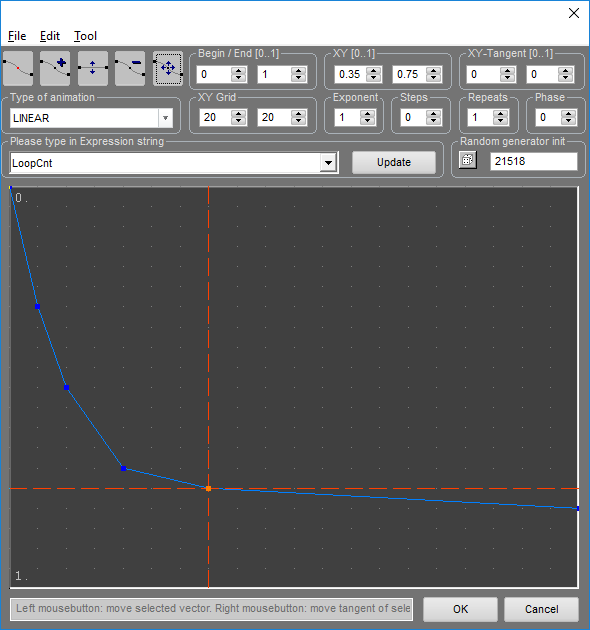Pick the remove curve point tool
Image resolution: width=590 pixels, height=630 pixels.
(x=130, y=69)
